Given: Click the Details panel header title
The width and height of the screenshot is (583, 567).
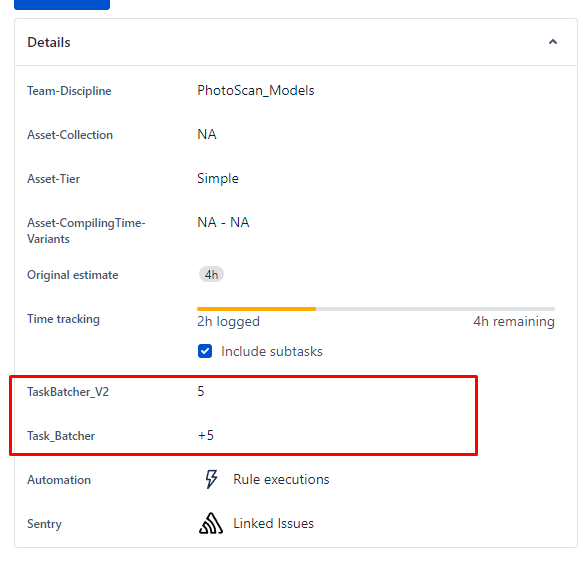Looking at the screenshot, I should point(49,42).
